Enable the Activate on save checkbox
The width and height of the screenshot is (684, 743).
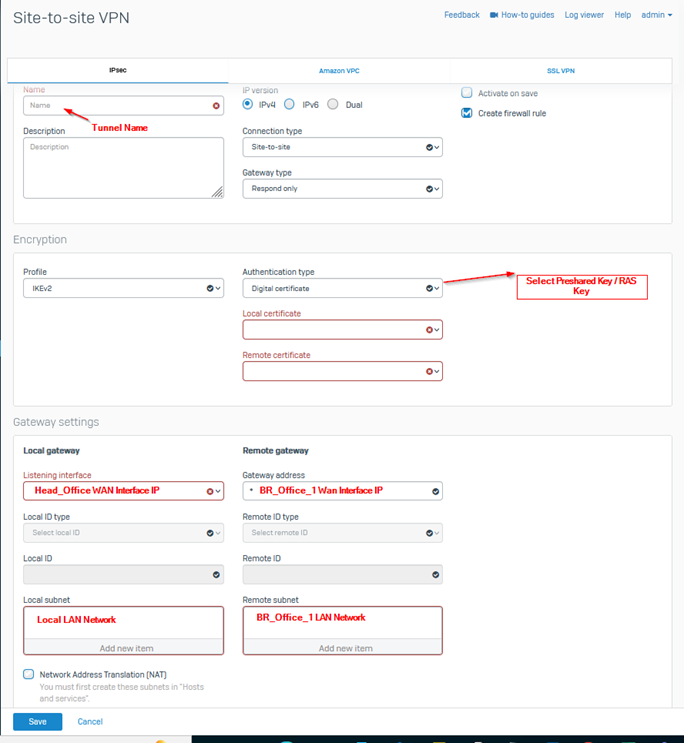pyautogui.click(x=467, y=93)
